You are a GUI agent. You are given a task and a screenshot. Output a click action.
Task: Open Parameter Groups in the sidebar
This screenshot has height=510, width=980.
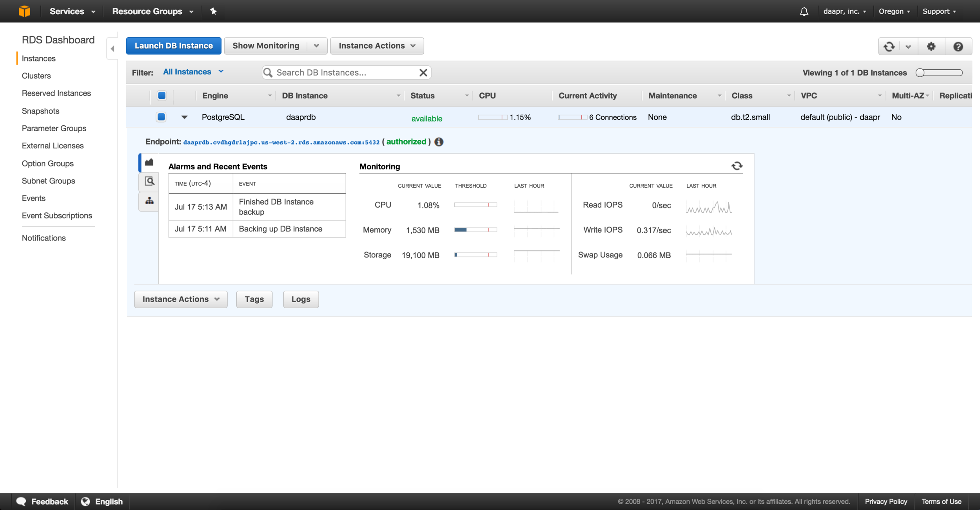click(54, 128)
